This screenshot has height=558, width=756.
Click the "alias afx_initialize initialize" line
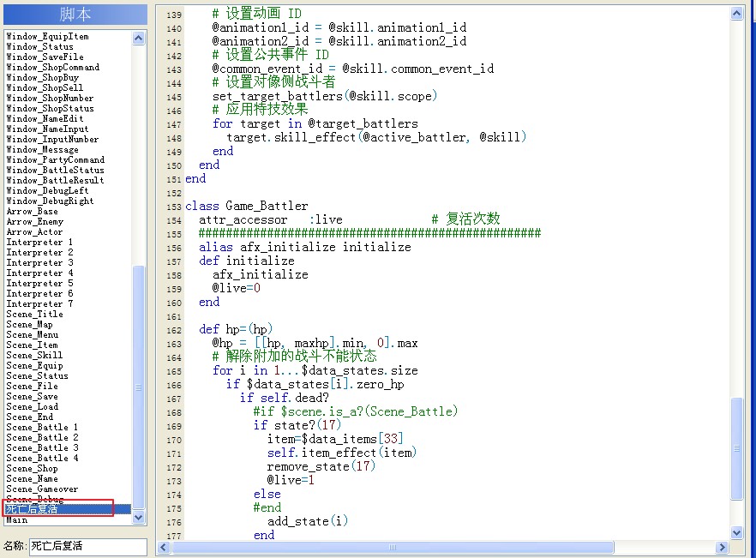pos(305,248)
